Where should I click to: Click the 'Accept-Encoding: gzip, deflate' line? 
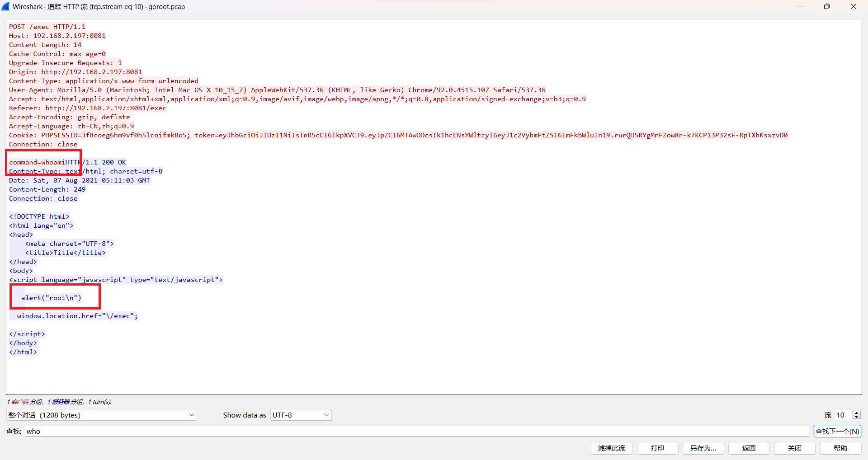coord(69,117)
